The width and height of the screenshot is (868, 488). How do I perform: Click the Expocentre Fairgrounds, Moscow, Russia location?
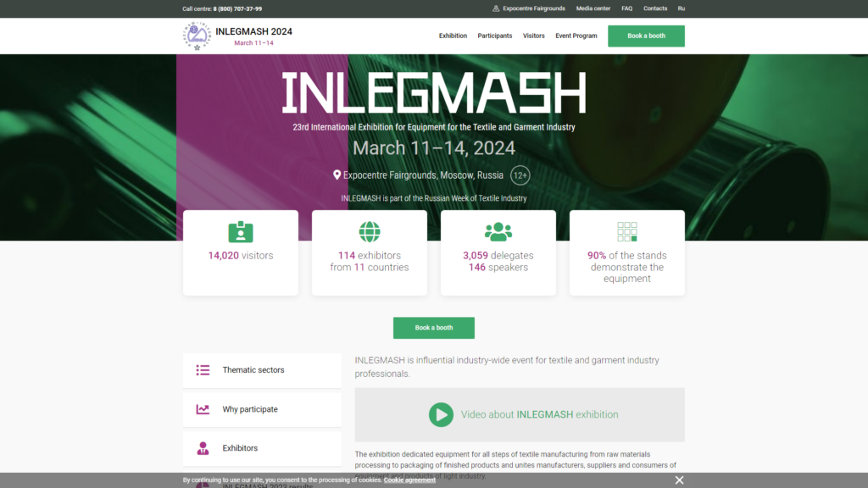pos(424,175)
